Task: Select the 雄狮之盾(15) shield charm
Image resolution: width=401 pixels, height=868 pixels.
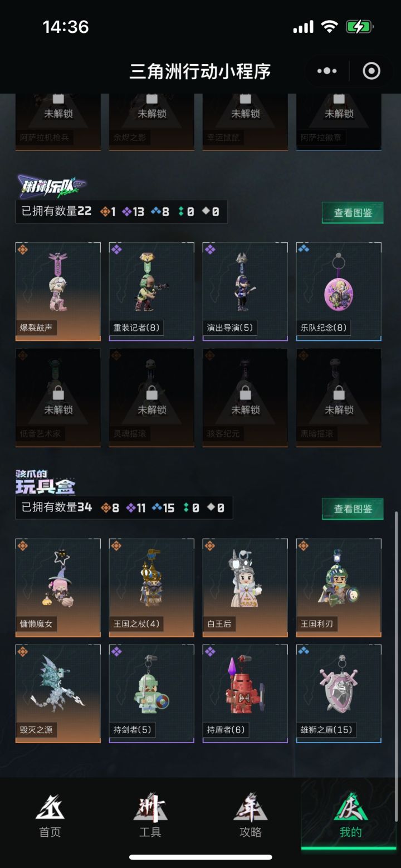Action: (x=339, y=694)
